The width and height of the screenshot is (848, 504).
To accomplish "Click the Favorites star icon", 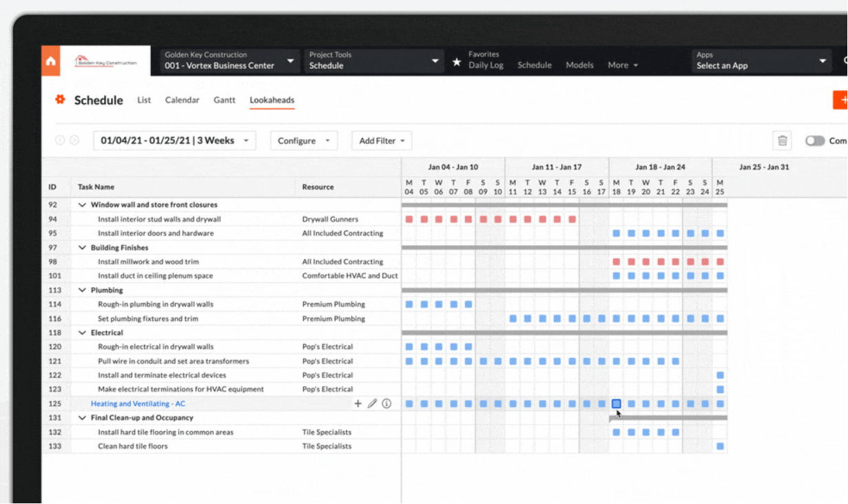I will [x=457, y=62].
